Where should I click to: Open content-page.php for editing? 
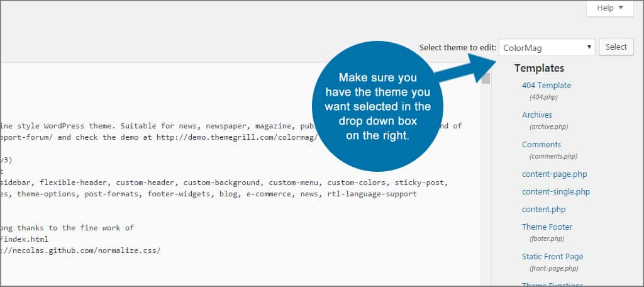pos(554,174)
